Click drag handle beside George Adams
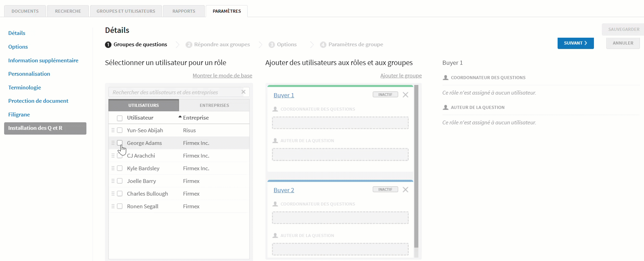644x261 pixels. 113,143
